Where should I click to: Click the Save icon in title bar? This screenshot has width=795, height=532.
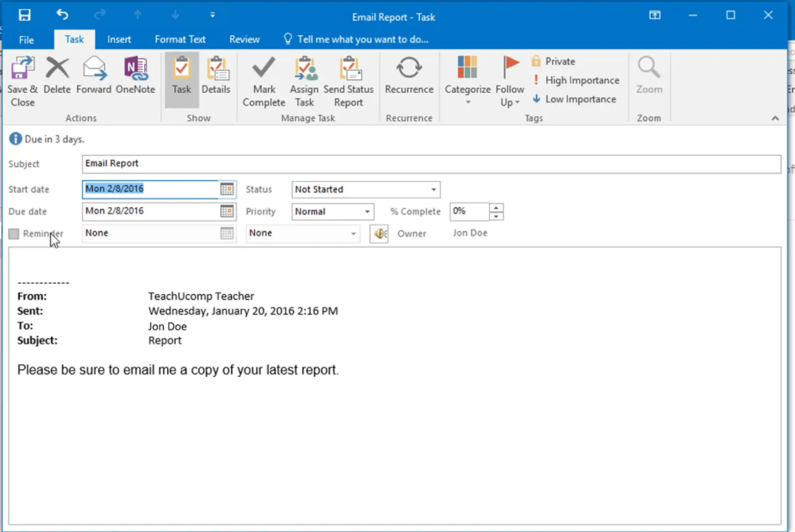coord(24,16)
